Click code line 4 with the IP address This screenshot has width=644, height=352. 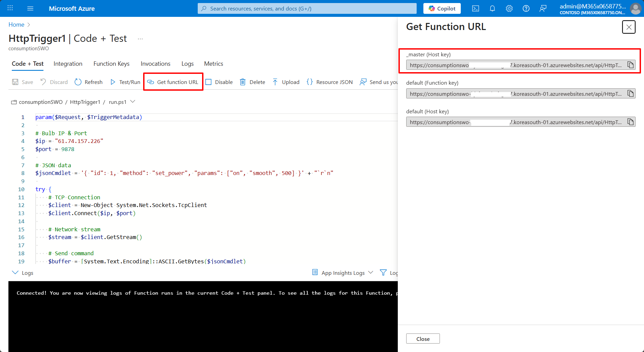tap(69, 141)
